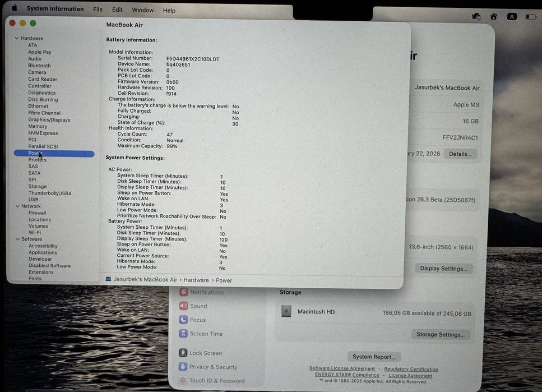Click the Focus moon icon

(x=183, y=320)
